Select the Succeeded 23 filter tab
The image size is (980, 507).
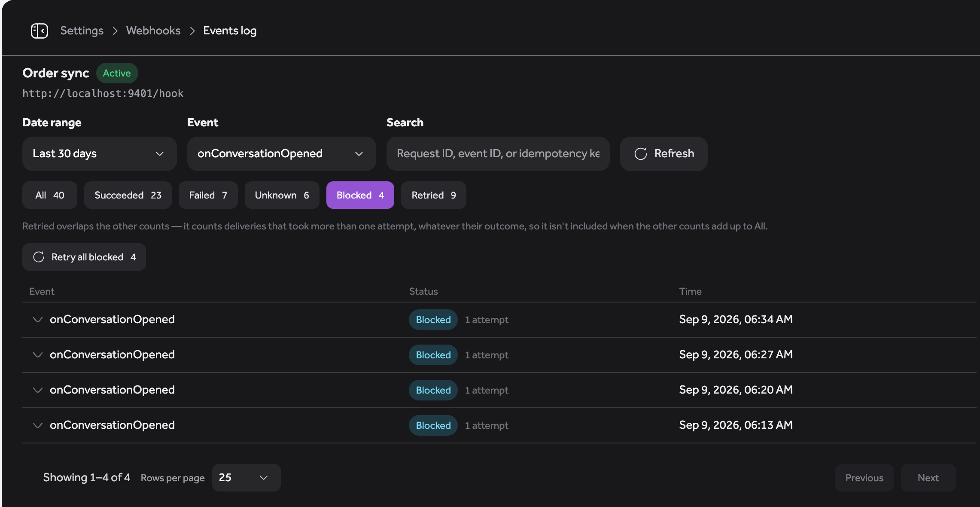[x=128, y=195]
